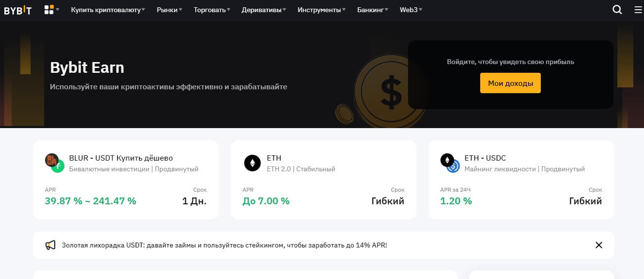The height and width of the screenshot is (279, 644).
Task: Click the BLUR-USDT coin pair icon
Action: tap(55, 163)
